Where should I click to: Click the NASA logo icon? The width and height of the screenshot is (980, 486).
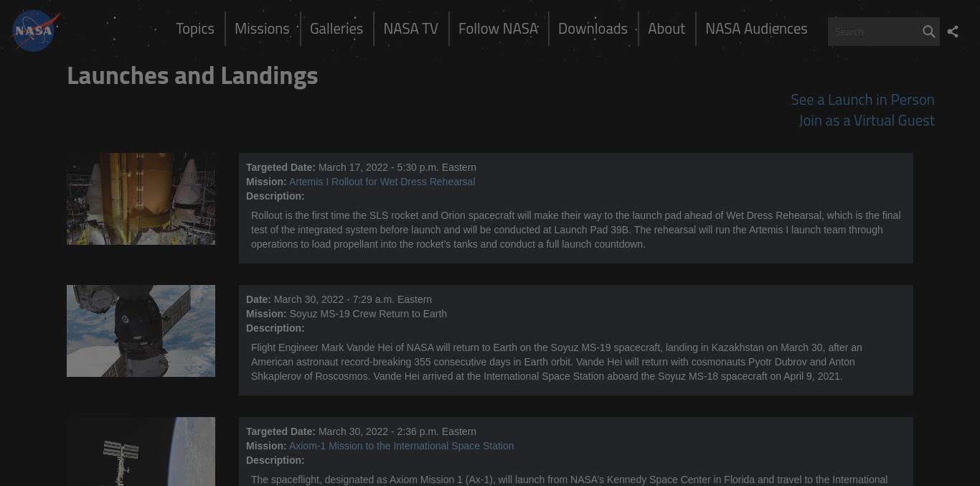pyautogui.click(x=34, y=31)
